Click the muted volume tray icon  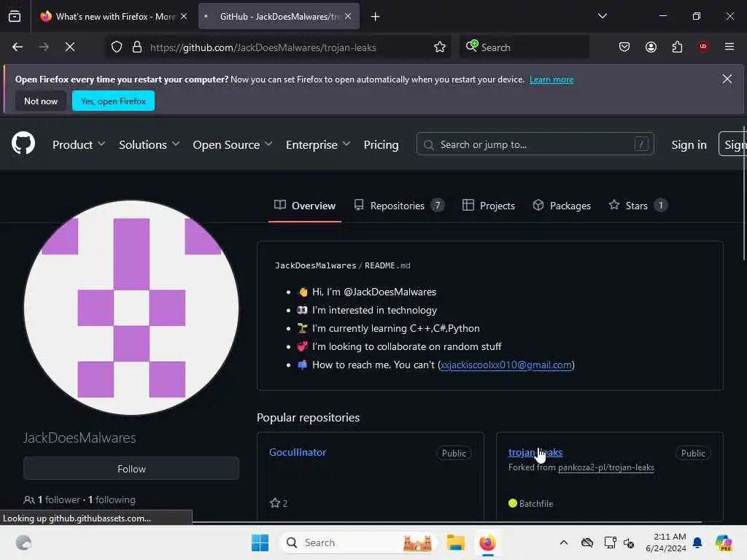coord(629,542)
